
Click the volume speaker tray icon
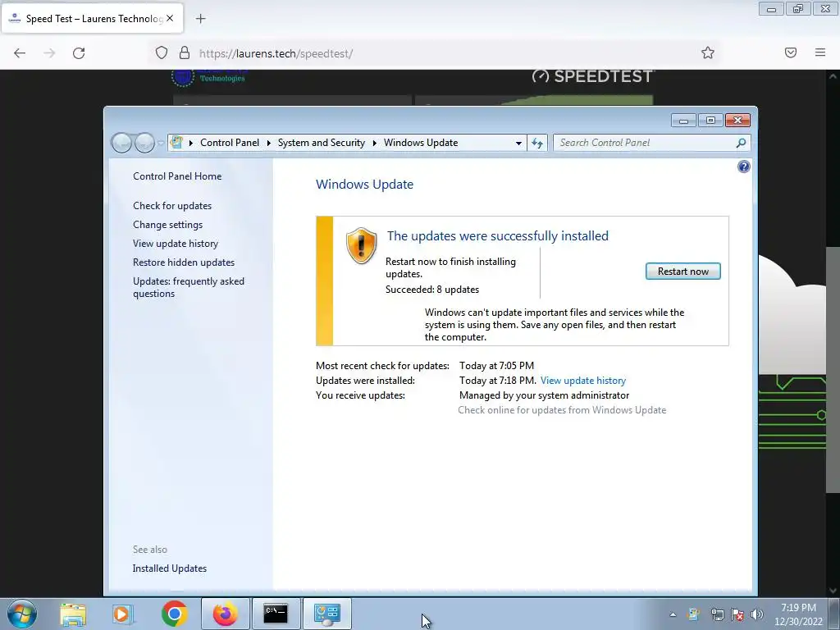point(757,614)
